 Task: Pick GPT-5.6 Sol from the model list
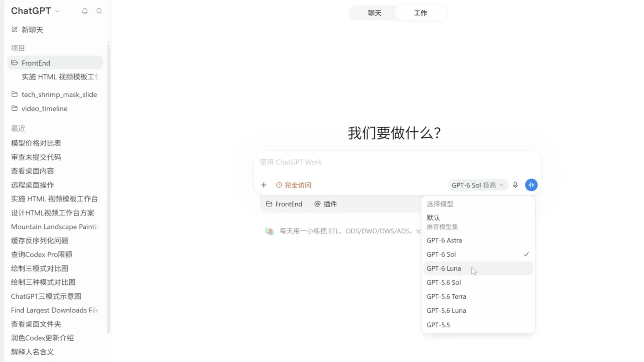[478, 282]
